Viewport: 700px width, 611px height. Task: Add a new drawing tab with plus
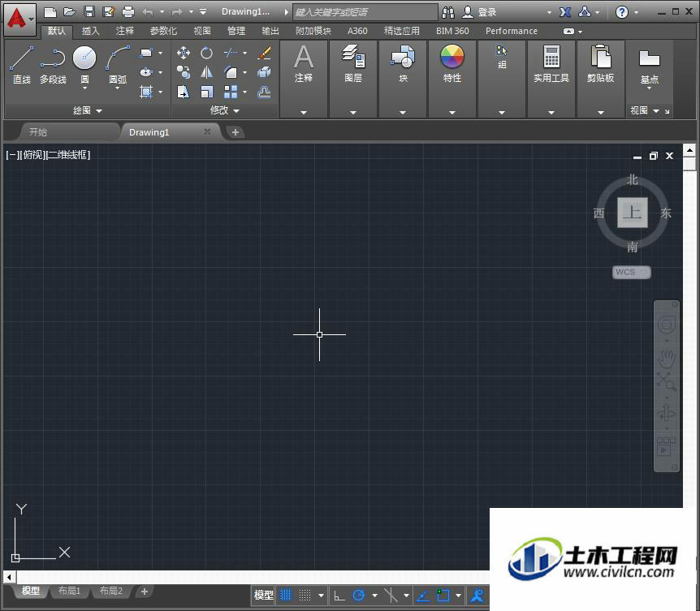[x=235, y=132]
